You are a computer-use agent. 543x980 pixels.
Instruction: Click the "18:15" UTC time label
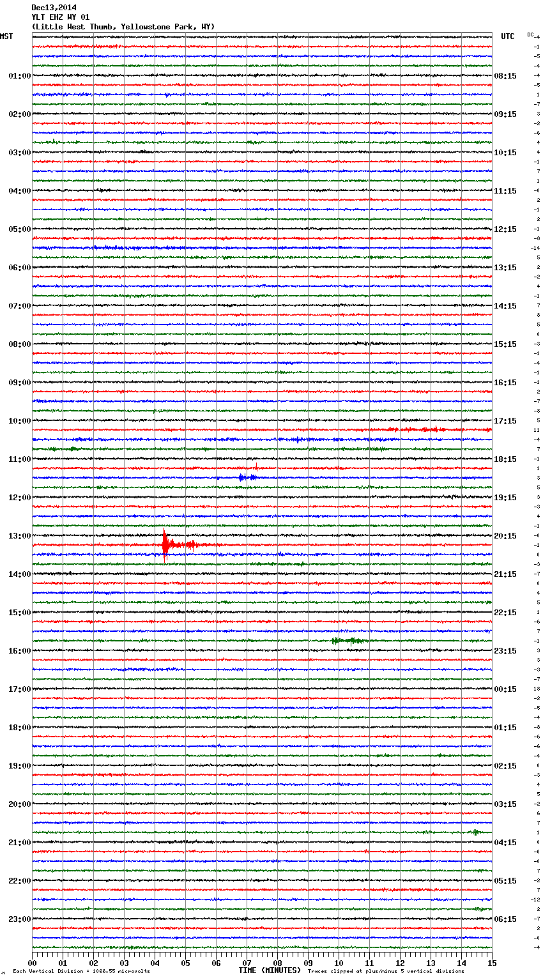click(x=505, y=459)
